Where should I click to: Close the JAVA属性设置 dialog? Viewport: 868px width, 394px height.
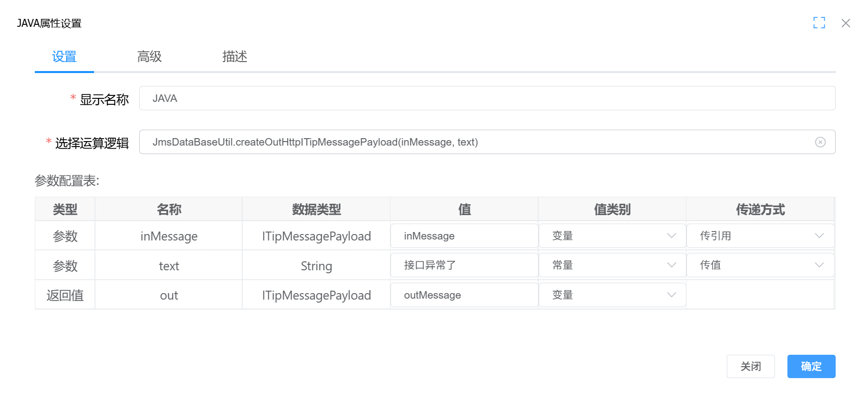(845, 23)
